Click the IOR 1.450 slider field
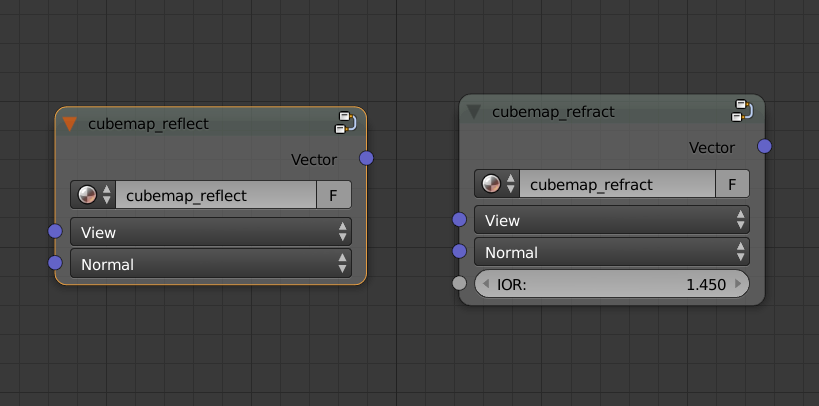 (x=612, y=284)
